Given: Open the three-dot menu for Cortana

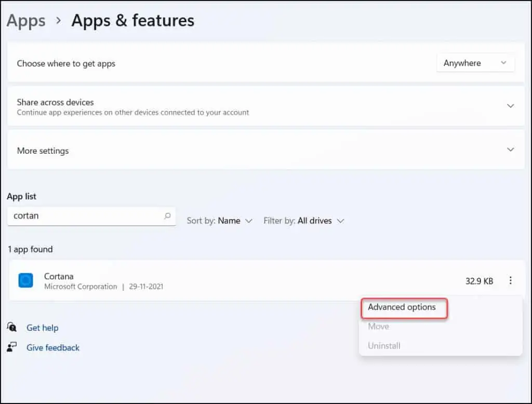Looking at the screenshot, I should 510,280.
